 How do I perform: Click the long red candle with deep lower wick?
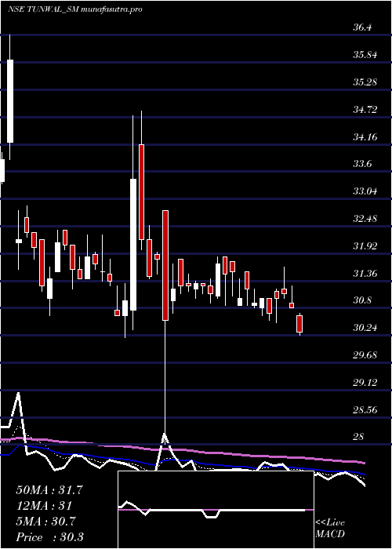pyautogui.click(x=165, y=265)
